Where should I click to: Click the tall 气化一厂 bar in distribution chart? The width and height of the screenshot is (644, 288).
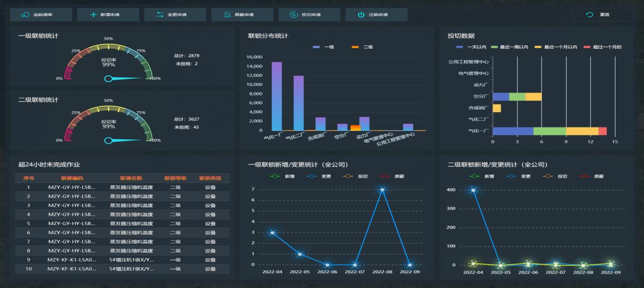pyautogui.click(x=277, y=96)
